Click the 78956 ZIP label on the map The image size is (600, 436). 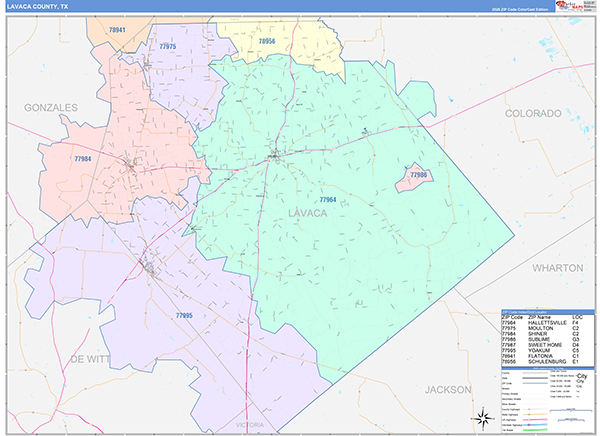tap(267, 41)
